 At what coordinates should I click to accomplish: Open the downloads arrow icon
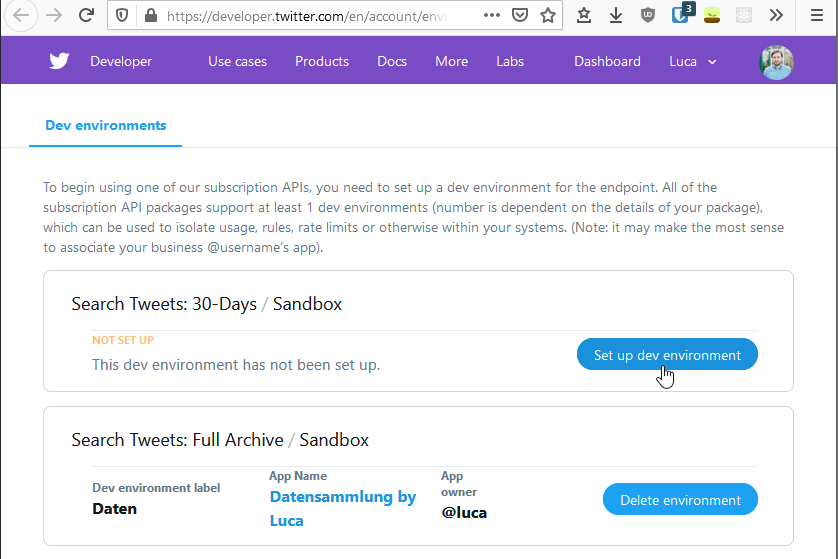[616, 15]
